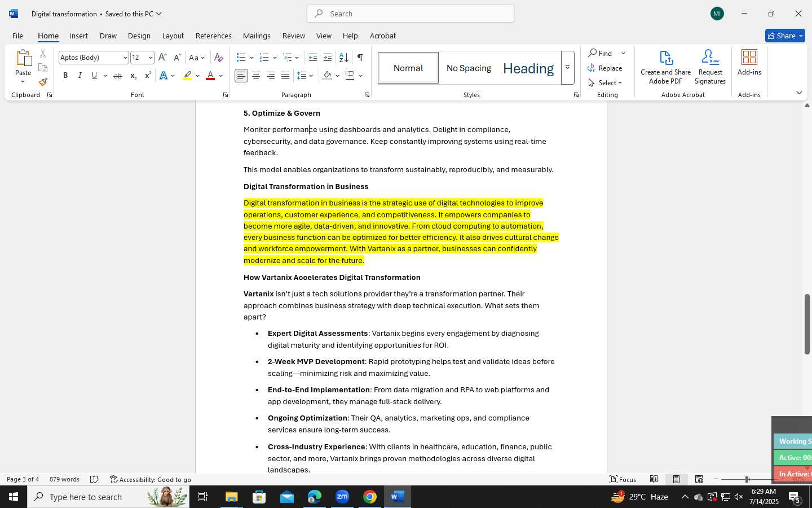Click the vertical scrollbar thumb

pos(807,324)
